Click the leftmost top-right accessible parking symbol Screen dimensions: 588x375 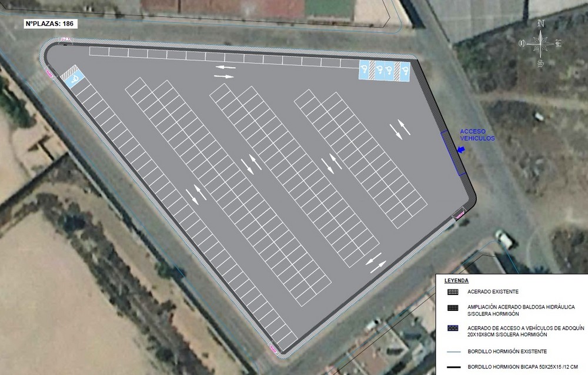click(364, 70)
